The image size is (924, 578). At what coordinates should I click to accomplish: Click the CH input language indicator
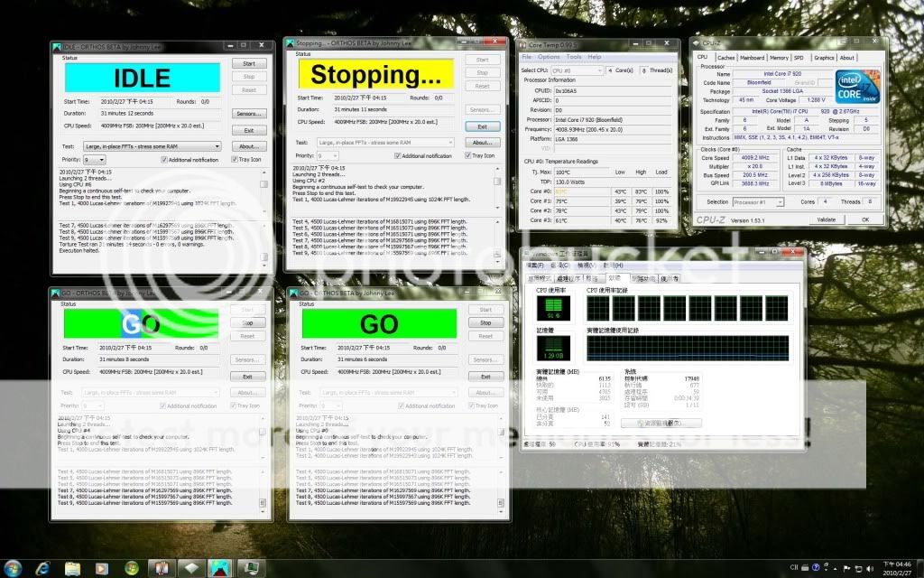(794, 567)
